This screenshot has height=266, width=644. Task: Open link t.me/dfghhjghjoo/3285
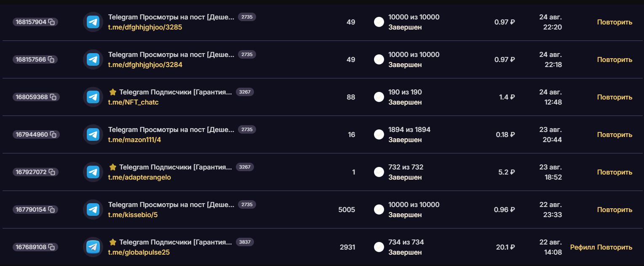click(x=145, y=27)
